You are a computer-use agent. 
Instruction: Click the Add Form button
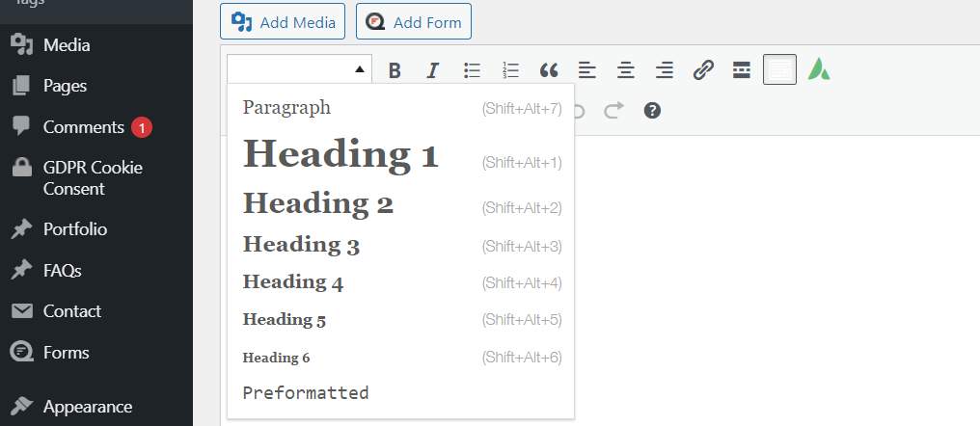pyautogui.click(x=414, y=22)
